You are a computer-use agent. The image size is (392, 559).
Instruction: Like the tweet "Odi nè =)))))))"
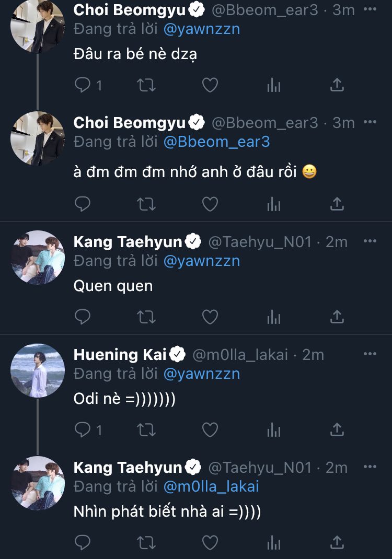coord(210,429)
